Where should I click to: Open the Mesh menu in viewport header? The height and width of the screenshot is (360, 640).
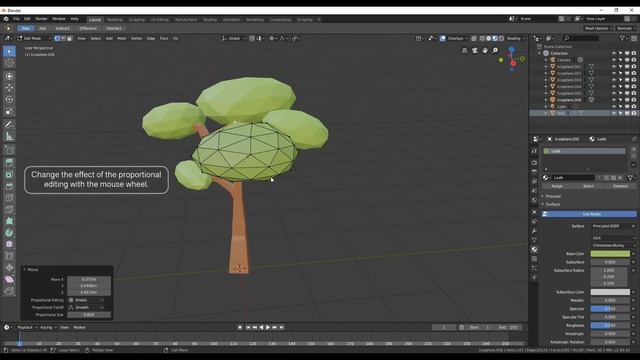pyautogui.click(x=122, y=38)
